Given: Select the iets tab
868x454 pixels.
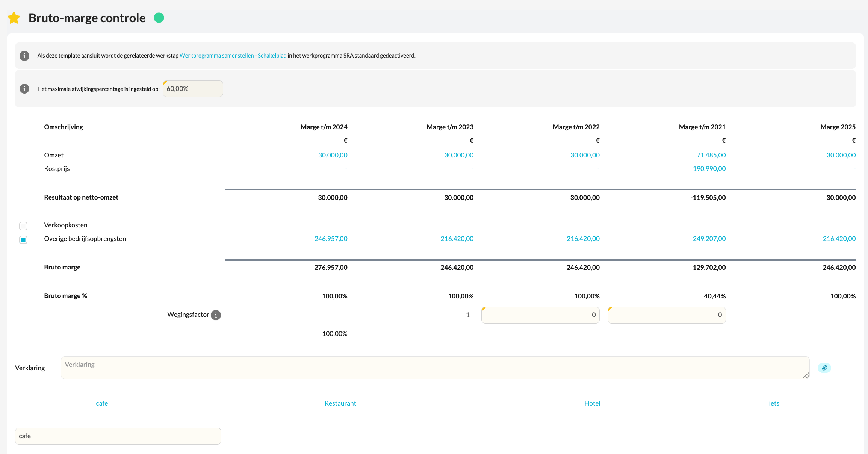Looking at the screenshot, I should point(774,403).
